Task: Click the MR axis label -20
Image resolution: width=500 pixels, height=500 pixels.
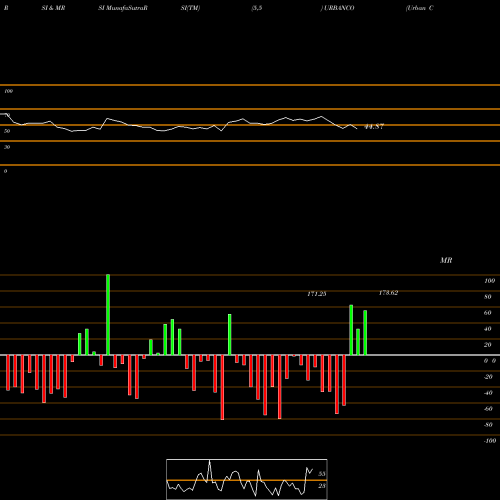Action: click(x=488, y=377)
